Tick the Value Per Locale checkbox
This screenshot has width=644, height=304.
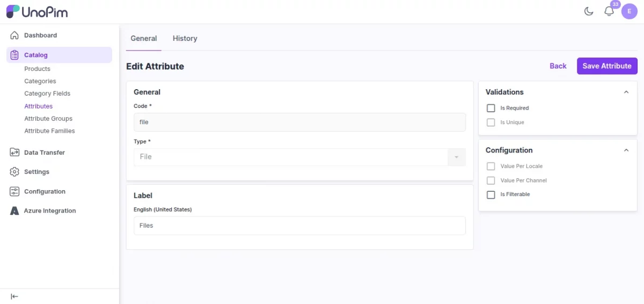click(491, 167)
